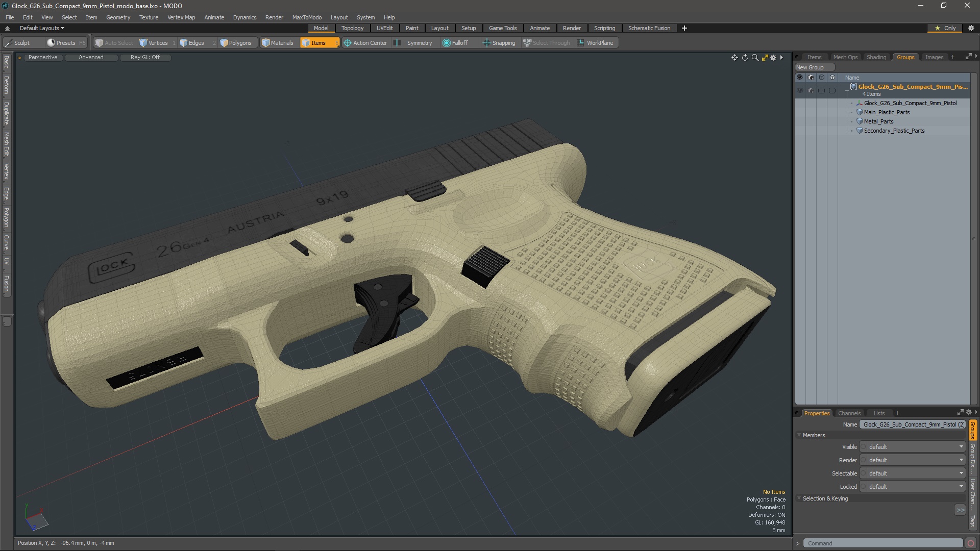Maximize the 3D viewport with the expand icon
Screen dimensions: 980x551
point(765,58)
